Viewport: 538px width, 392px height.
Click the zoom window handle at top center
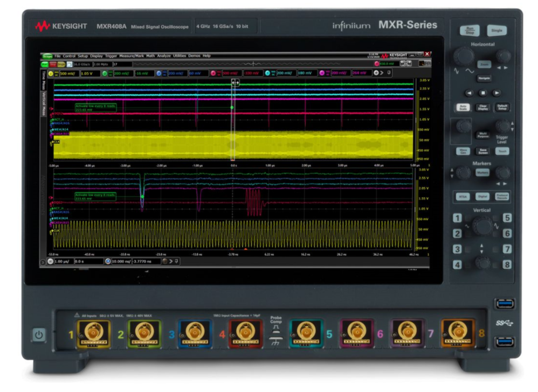click(x=235, y=82)
